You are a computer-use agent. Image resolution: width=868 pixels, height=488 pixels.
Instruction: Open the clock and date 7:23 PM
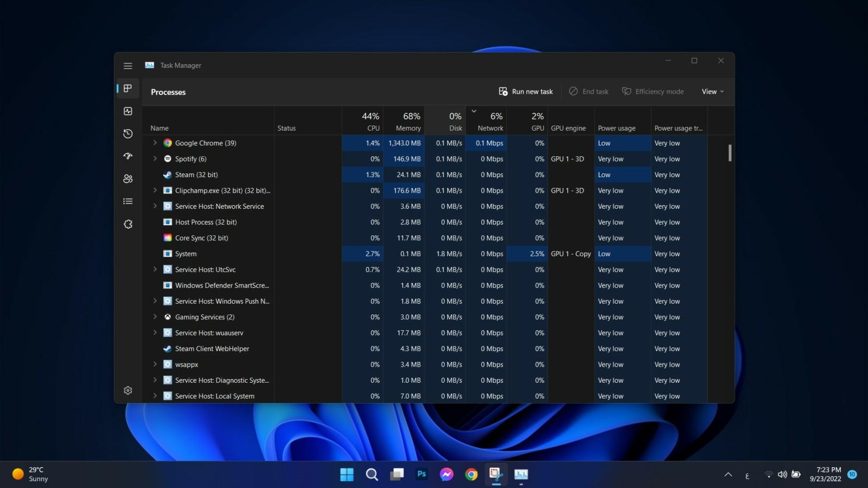click(825, 474)
